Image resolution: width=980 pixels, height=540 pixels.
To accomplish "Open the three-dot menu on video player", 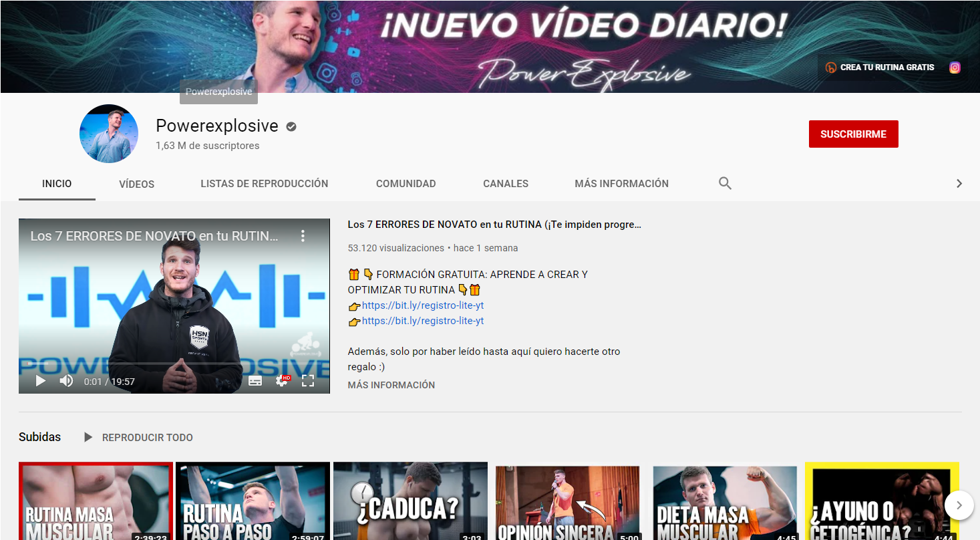I will click(303, 236).
